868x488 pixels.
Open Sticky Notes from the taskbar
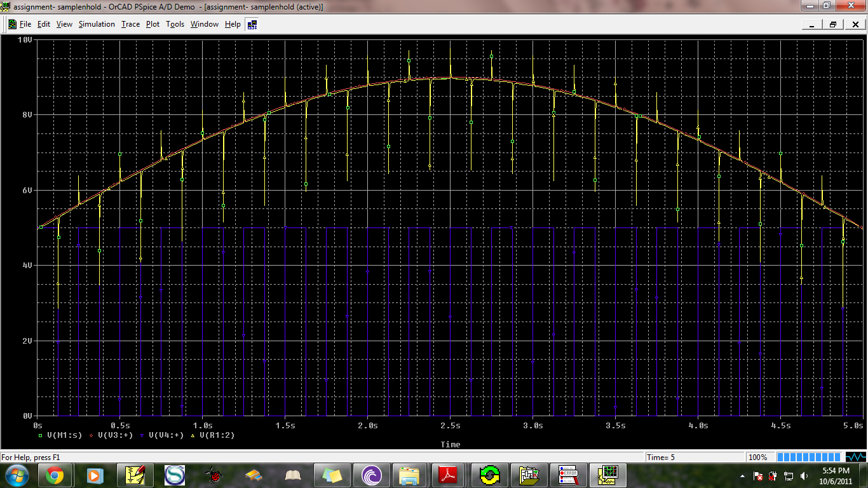pyautogui.click(x=332, y=475)
